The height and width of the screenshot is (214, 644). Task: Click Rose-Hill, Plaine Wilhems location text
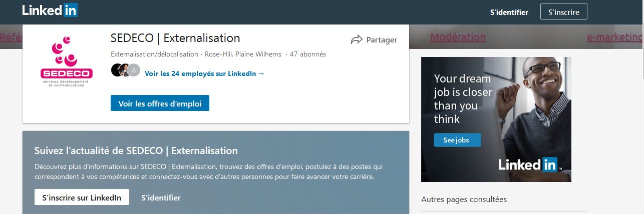pyautogui.click(x=243, y=54)
